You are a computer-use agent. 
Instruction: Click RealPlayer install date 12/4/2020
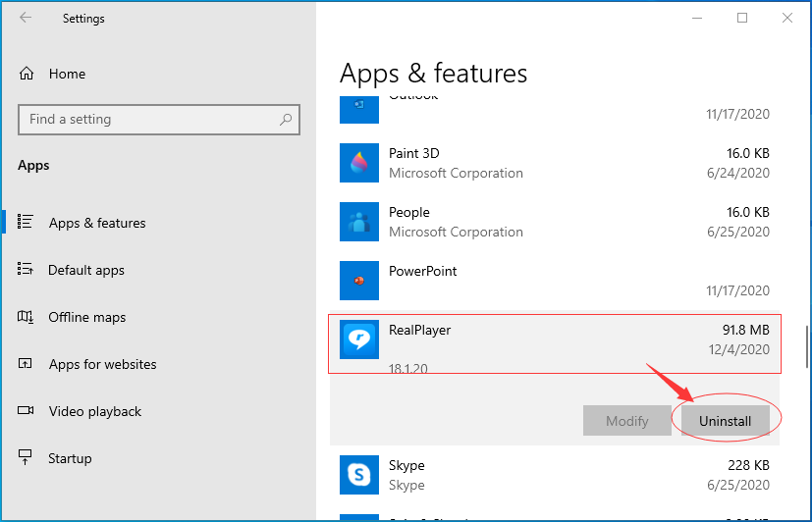coord(739,349)
